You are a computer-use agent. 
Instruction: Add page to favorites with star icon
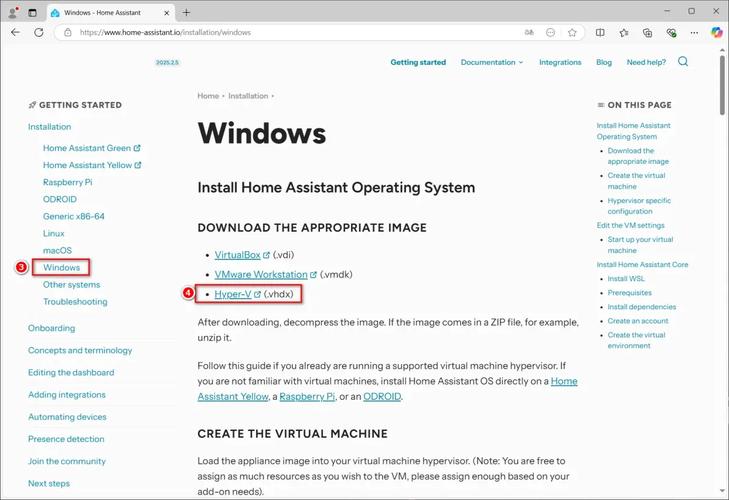572,33
